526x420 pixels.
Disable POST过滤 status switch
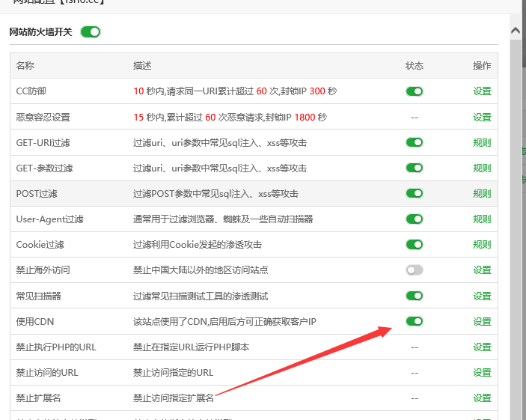414,193
